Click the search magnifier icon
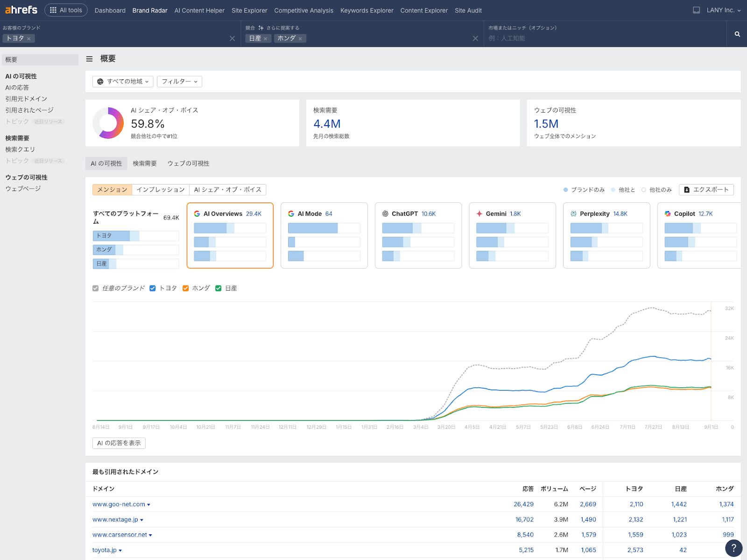 tap(737, 34)
